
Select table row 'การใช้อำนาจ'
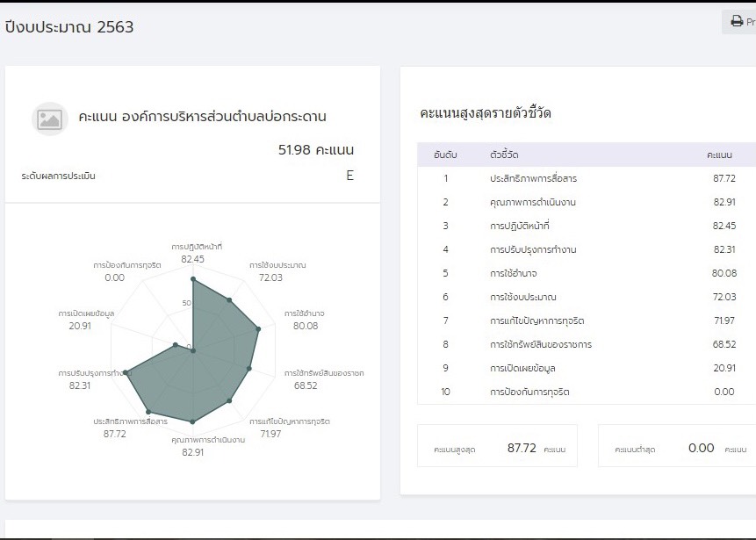(x=587, y=273)
